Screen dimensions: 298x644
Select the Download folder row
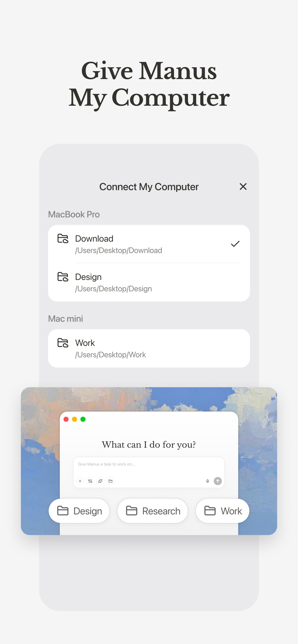point(149,244)
